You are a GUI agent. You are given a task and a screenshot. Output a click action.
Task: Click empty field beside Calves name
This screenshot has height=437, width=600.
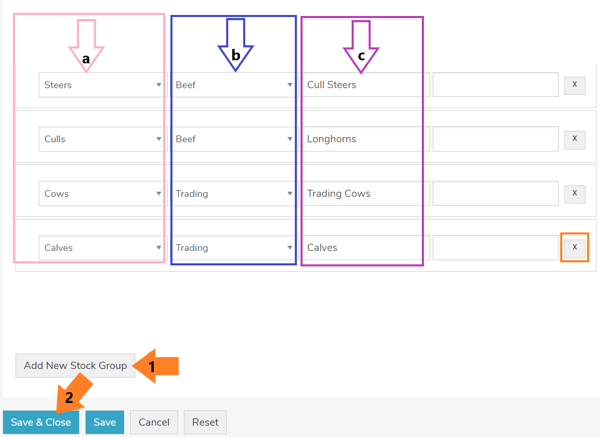point(495,247)
